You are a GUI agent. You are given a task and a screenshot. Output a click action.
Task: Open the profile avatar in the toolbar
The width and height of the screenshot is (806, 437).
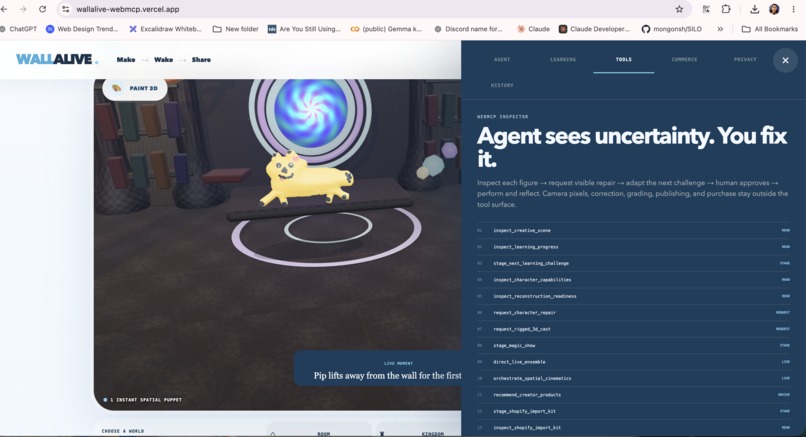[774, 9]
